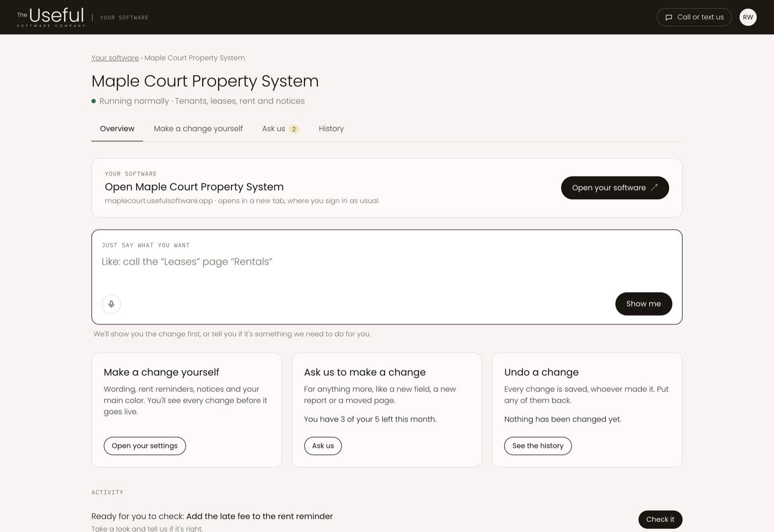
Task: Click Nothing has been changed yet text
Action: coord(563,419)
